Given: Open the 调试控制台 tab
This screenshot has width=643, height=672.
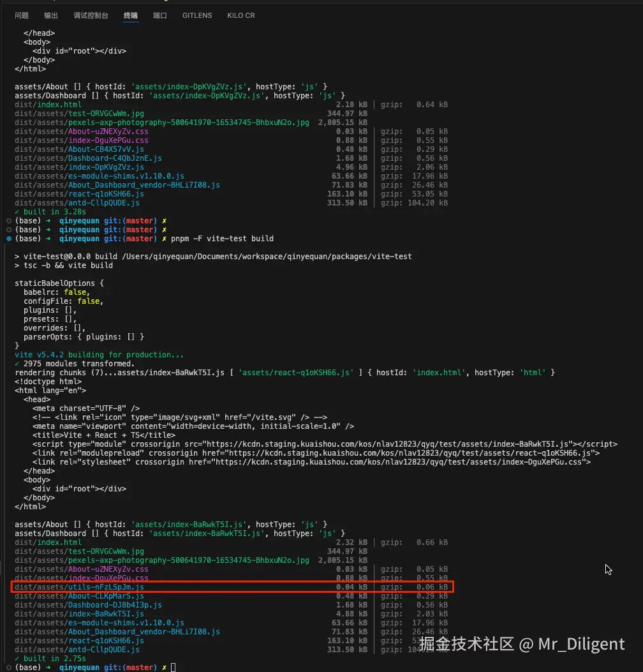Looking at the screenshot, I should pyautogui.click(x=91, y=15).
